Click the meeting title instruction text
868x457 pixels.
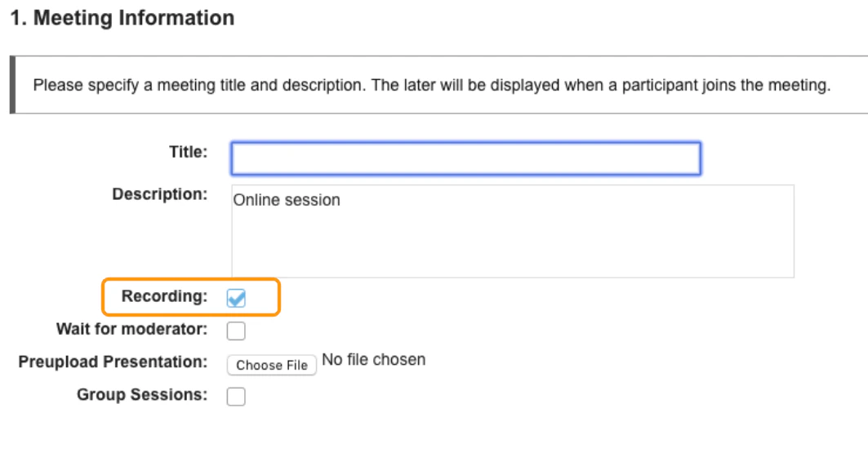[x=431, y=85]
